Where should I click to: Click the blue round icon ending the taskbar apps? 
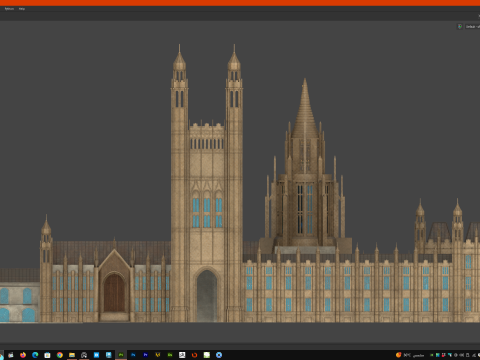[x=219, y=355]
